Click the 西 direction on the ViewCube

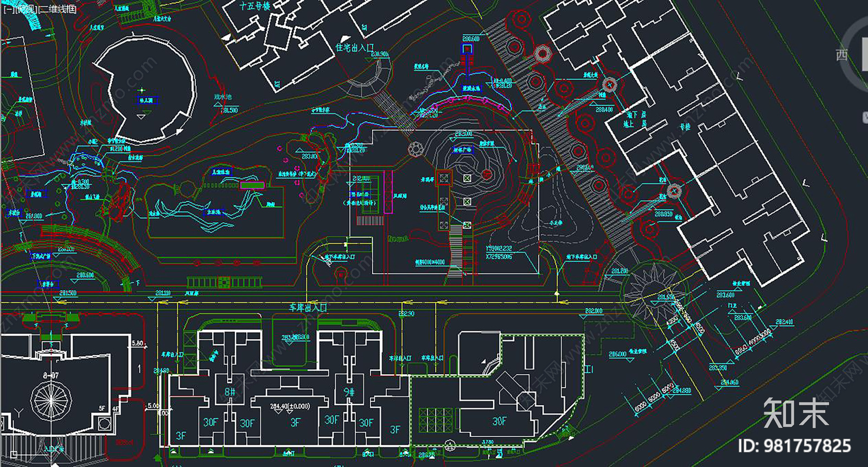(x=841, y=55)
